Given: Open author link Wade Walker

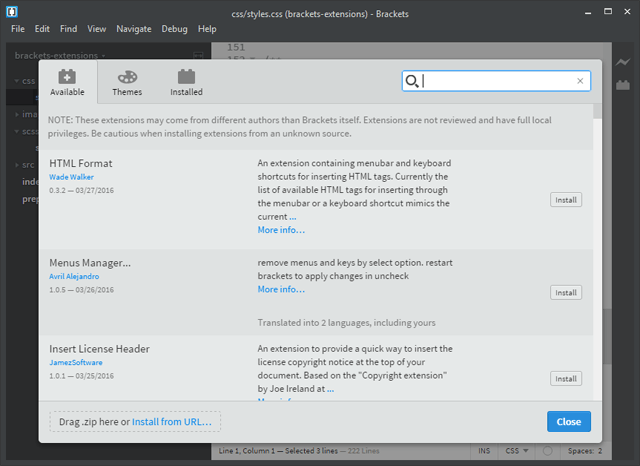Looking at the screenshot, I should point(71,177).
